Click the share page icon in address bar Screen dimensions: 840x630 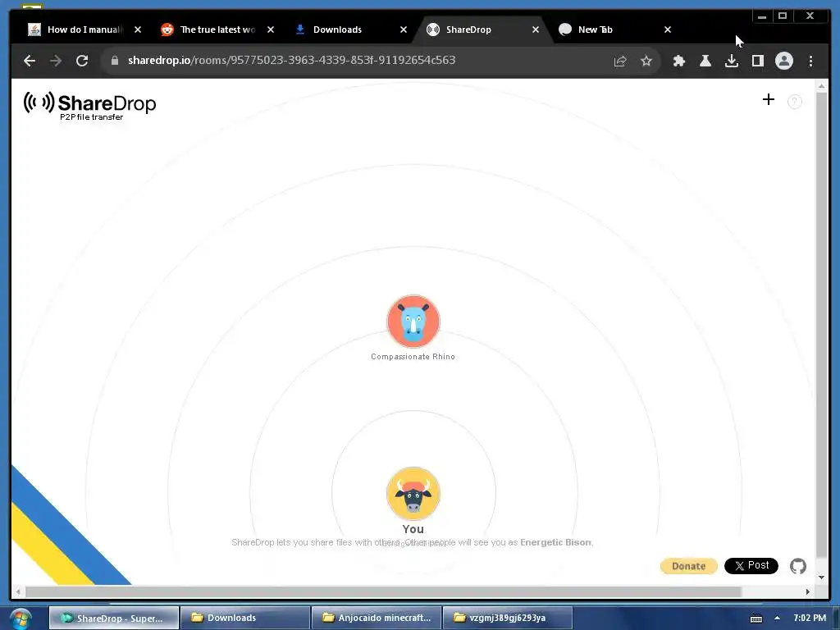pos(620,61)
